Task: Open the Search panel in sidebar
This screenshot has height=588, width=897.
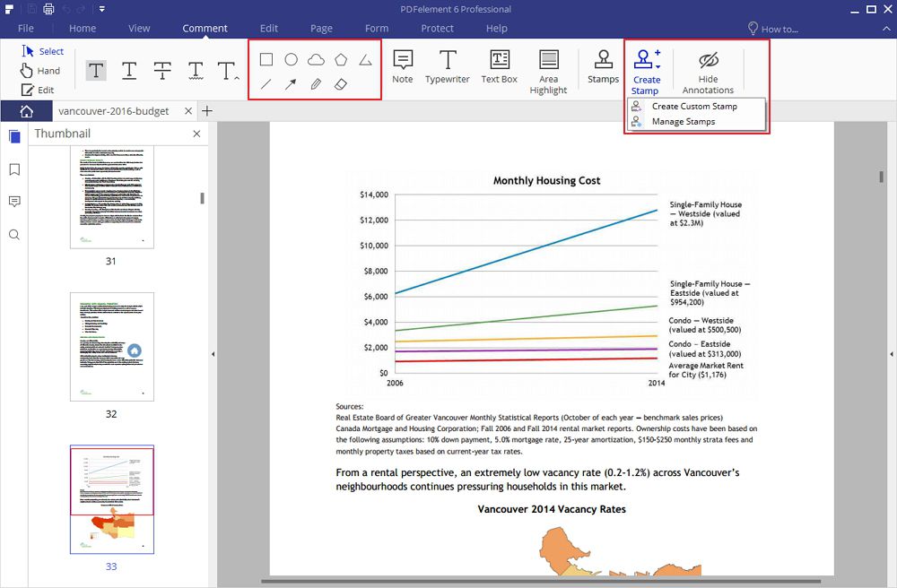Action: coord(14,235)
